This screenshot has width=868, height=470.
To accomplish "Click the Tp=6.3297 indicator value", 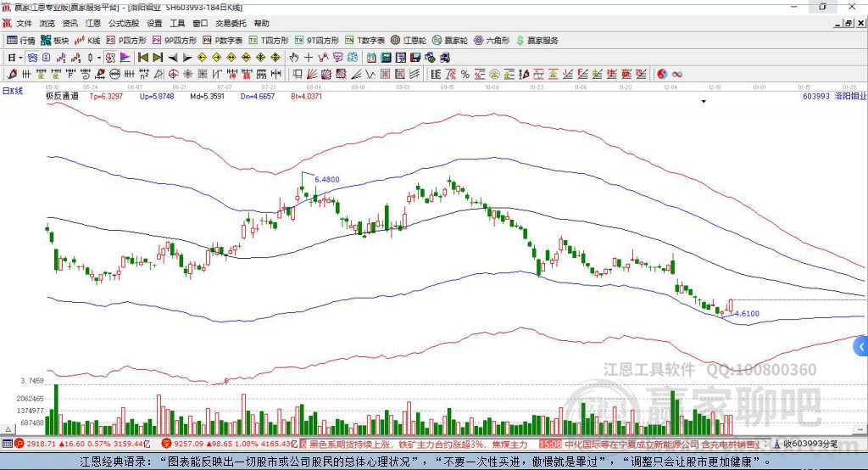I will click(x=106, y=97).
